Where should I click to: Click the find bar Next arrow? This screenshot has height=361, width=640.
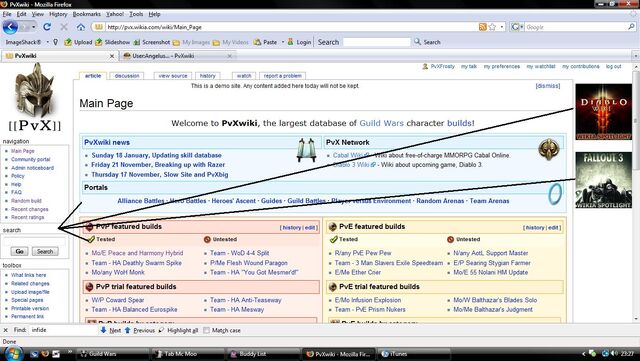pos(111,330)
